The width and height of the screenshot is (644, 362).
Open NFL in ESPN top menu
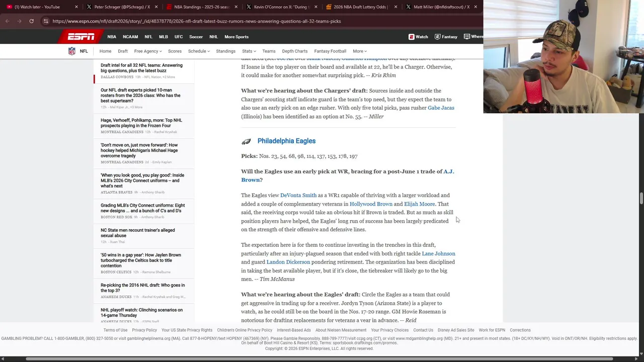coord(148,37)
